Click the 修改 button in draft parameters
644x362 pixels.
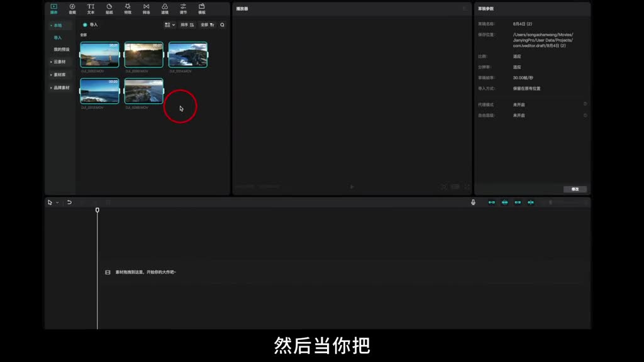(x=575, y=189)
